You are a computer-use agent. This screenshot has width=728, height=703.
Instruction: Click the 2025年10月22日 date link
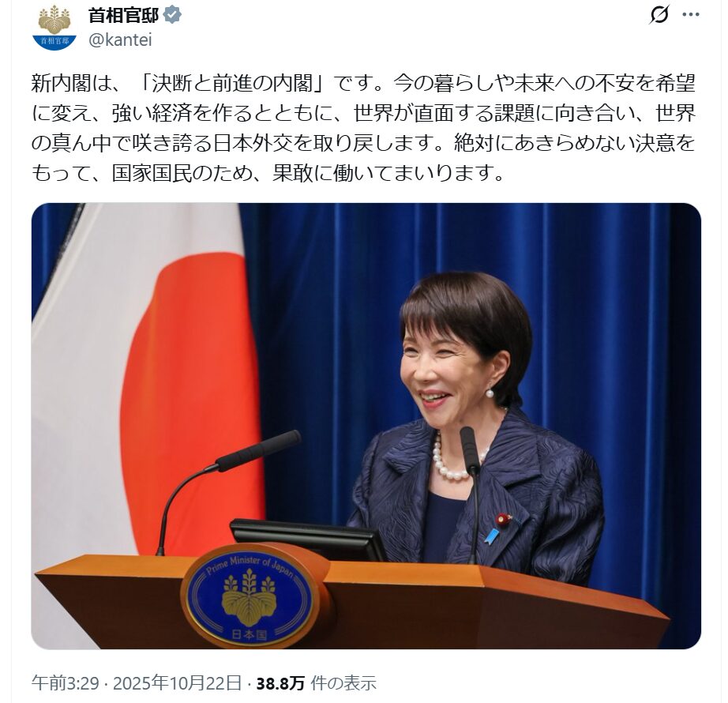[178, 682]
